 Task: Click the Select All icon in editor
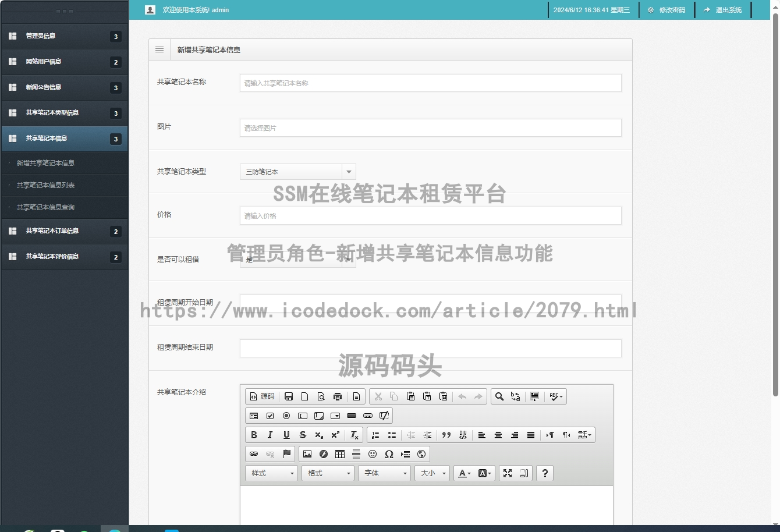click(535, 396)
